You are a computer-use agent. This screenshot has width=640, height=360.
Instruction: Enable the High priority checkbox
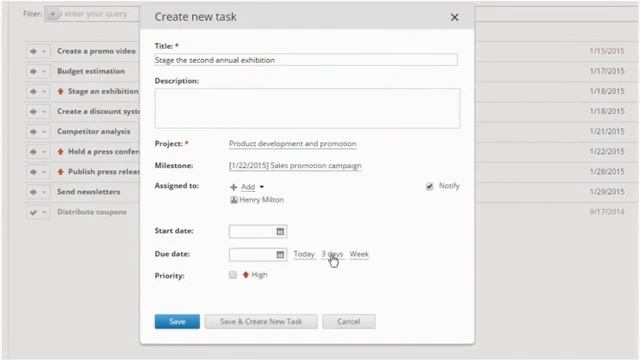(x=233, y=275)
